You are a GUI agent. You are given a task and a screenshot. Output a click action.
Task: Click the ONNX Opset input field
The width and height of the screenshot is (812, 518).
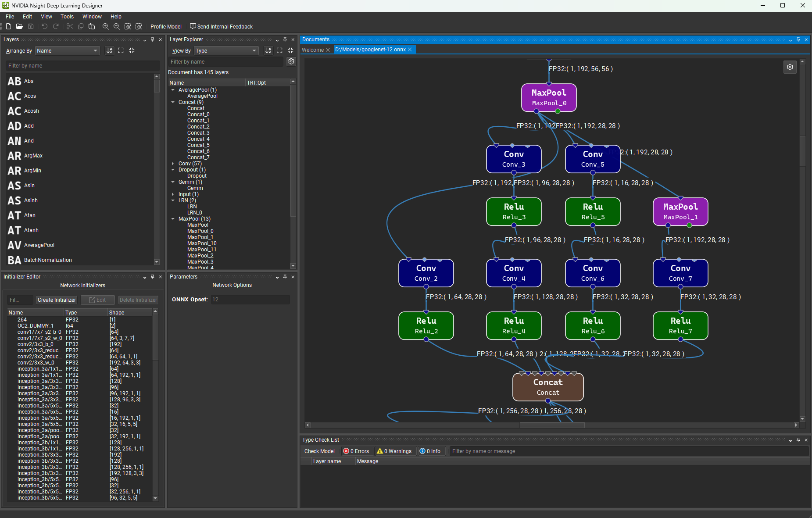(250, 299)
